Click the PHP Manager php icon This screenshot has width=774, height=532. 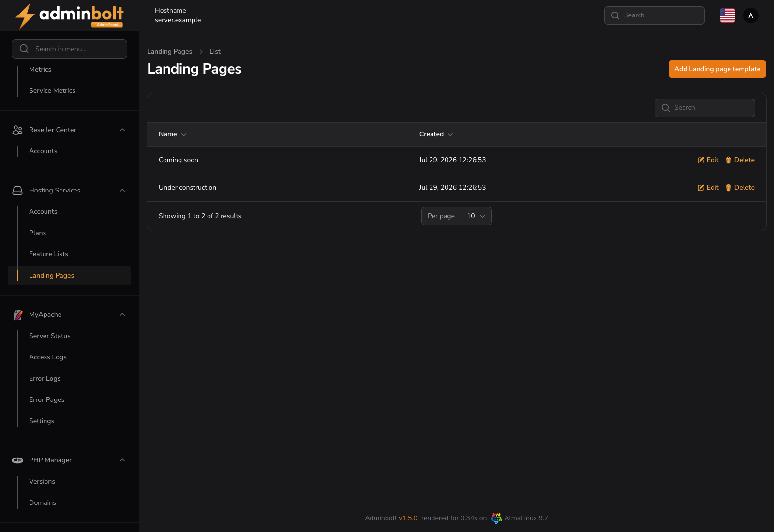[17, 460]
